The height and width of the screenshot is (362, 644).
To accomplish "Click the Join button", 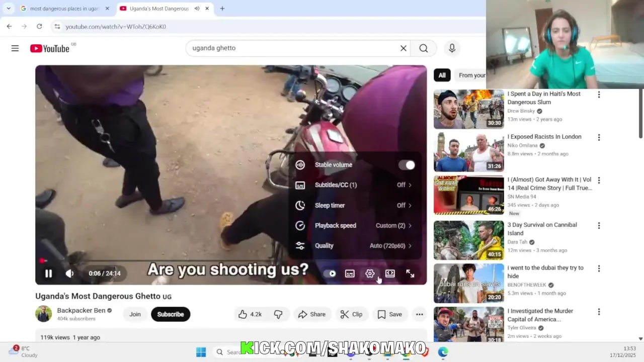I will click(135, 314).
